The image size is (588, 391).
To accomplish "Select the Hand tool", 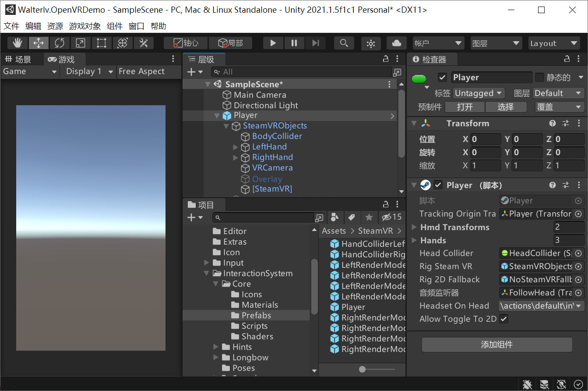I will pyautogui.click(x=18, y=43).
